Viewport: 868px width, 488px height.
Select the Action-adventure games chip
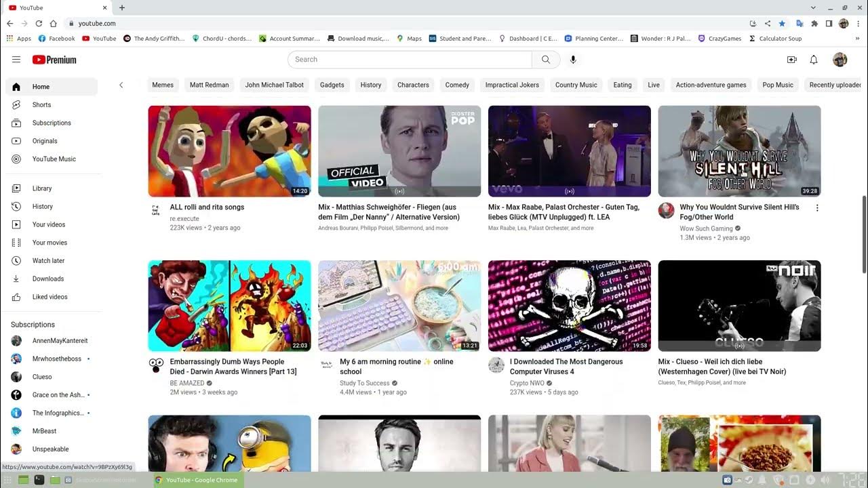click(x=711, y=85)
